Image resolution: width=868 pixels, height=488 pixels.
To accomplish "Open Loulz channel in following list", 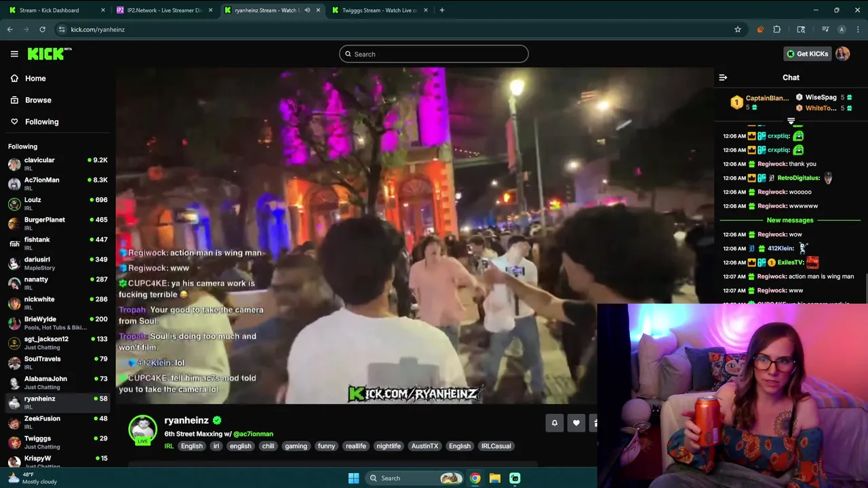I will (x=58, y=203).
